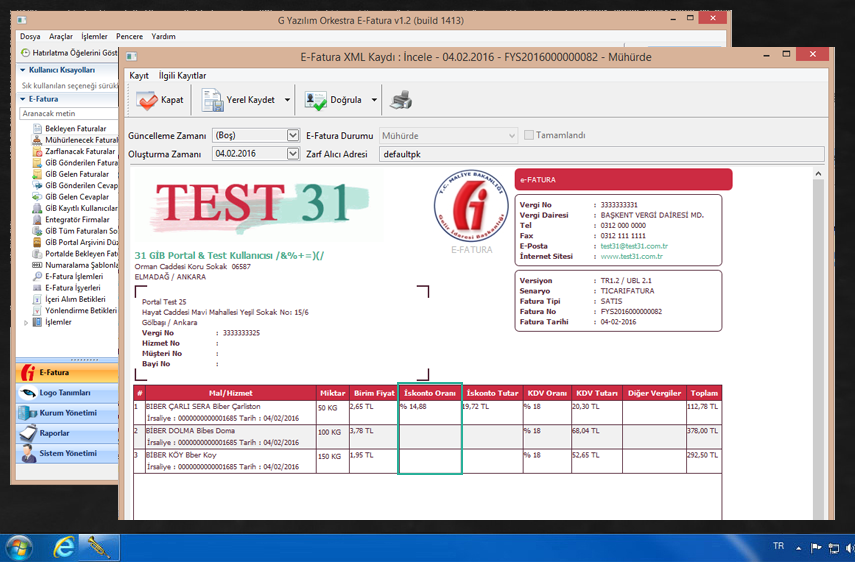855x562 pixels.
Task: Select GİB Tüm Faturaları Sorgula item
Action: (75, 231)
